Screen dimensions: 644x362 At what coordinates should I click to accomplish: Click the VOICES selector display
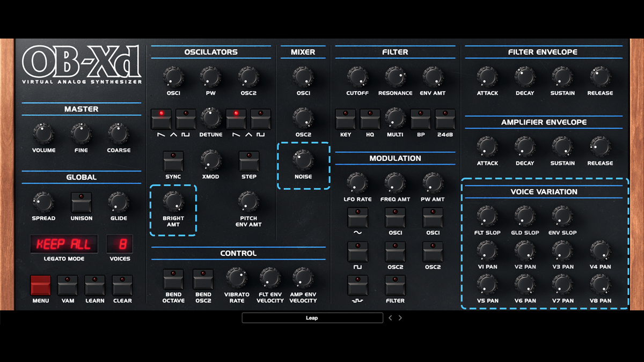120,244
